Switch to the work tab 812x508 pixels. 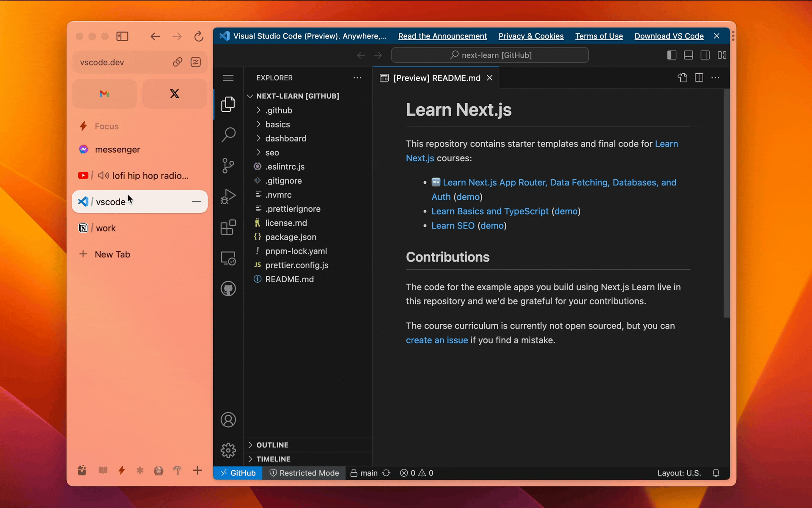(140, 228)
